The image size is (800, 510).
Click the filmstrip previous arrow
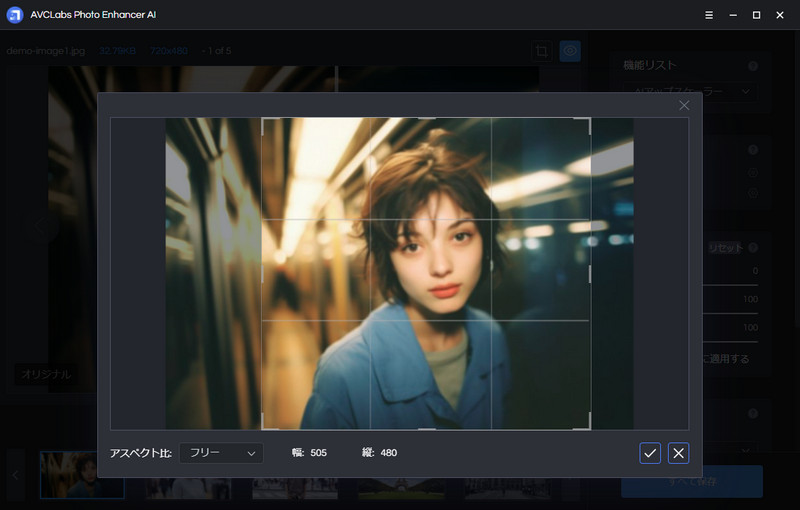[15, 475]
